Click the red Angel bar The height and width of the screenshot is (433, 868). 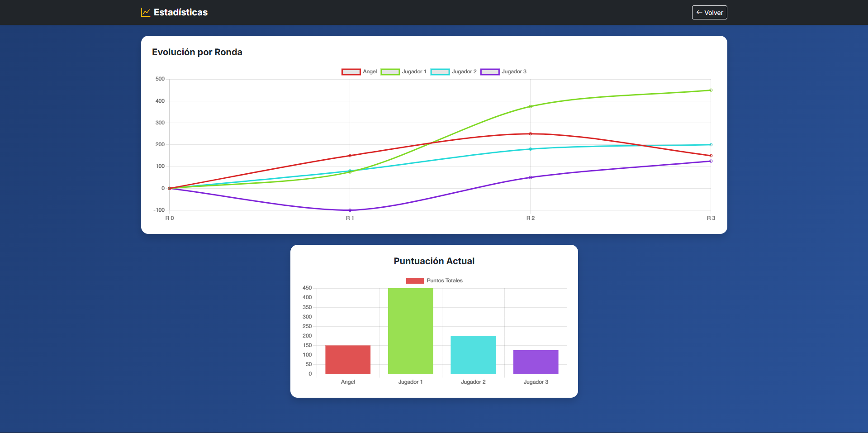click(x=348, y=360)
